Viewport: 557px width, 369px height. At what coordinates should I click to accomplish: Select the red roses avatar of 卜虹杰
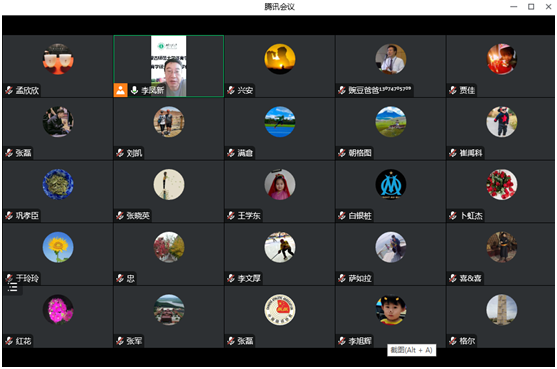502,184
